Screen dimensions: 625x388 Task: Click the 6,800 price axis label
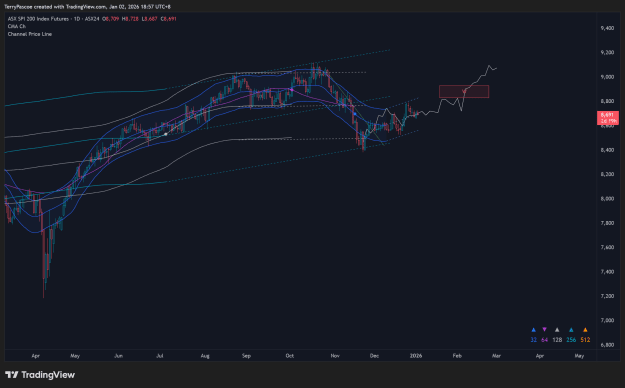(607, 345)
